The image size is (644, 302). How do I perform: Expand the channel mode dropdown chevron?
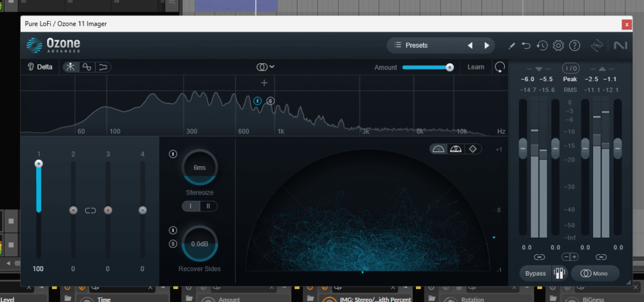(272, 66)
